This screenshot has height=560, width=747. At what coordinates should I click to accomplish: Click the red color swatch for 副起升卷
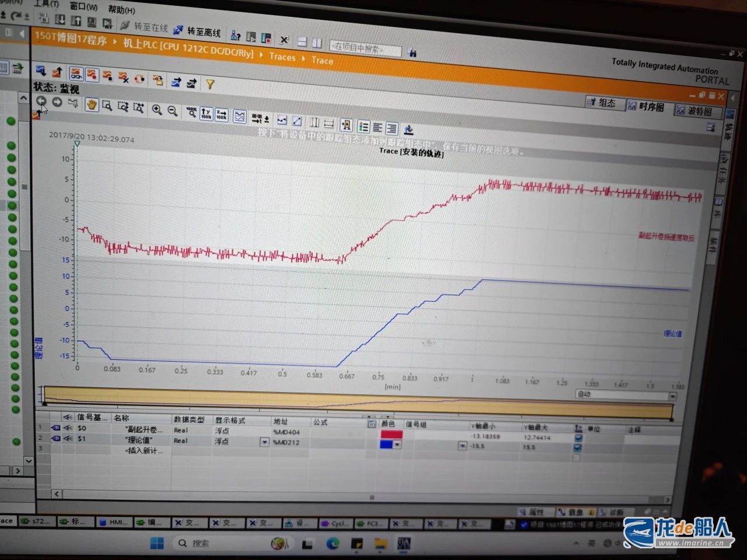click(391, 435)
